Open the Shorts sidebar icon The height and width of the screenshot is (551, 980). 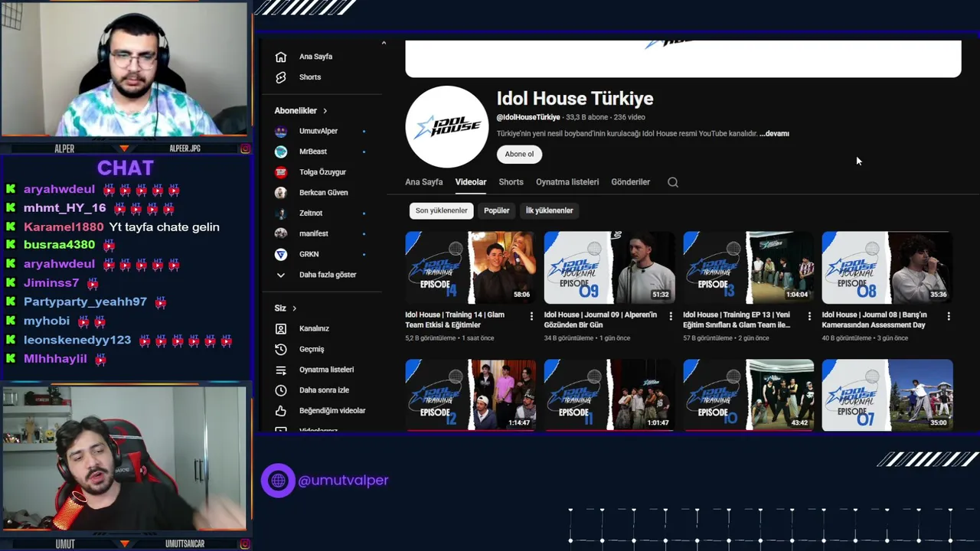(281, 77)
